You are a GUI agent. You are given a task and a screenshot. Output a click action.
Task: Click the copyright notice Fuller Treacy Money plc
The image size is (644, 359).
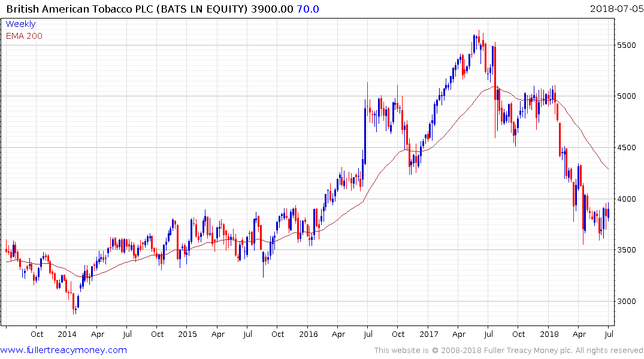coord(509,351)
